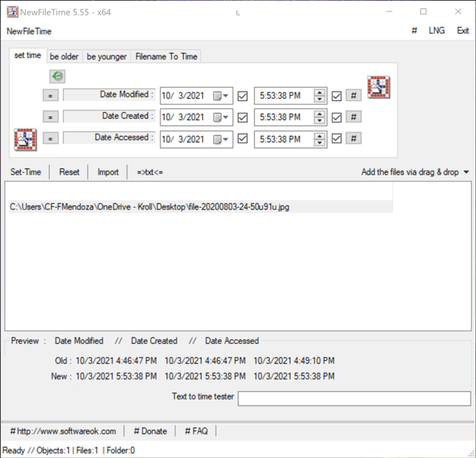Open the # menu in the menu bar

[414, 31]
